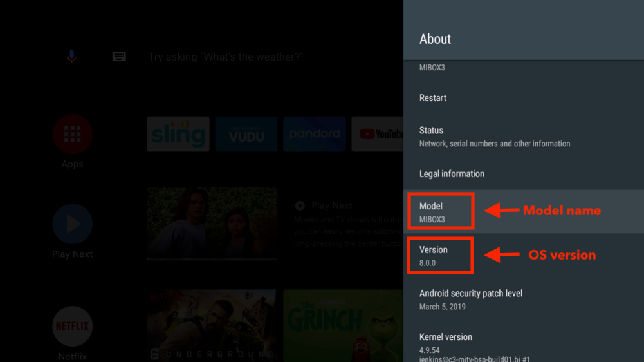Click the search prompt "What's the weather?"

click(x=225, y=57)
